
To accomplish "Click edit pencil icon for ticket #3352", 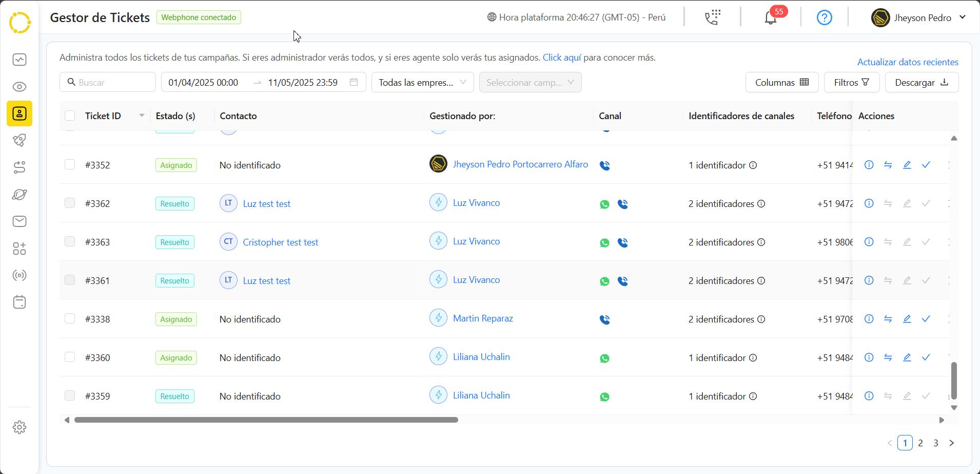I will pyautogui.click(x=907, y=165).
